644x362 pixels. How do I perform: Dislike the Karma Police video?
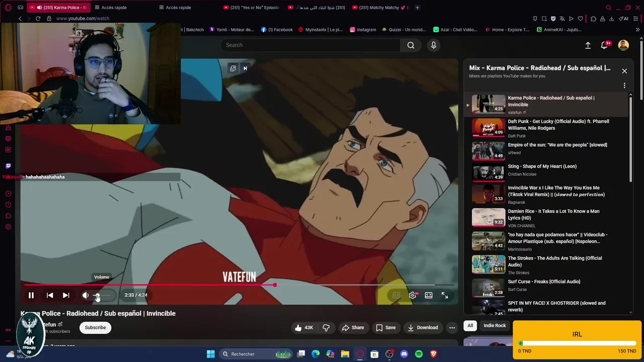click(326, 327)
